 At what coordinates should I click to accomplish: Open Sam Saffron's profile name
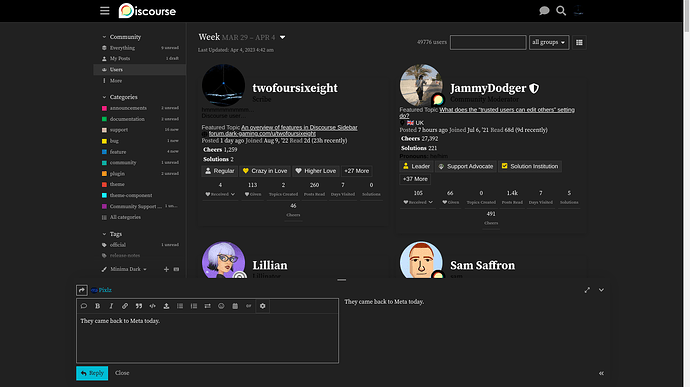point(482,265)
